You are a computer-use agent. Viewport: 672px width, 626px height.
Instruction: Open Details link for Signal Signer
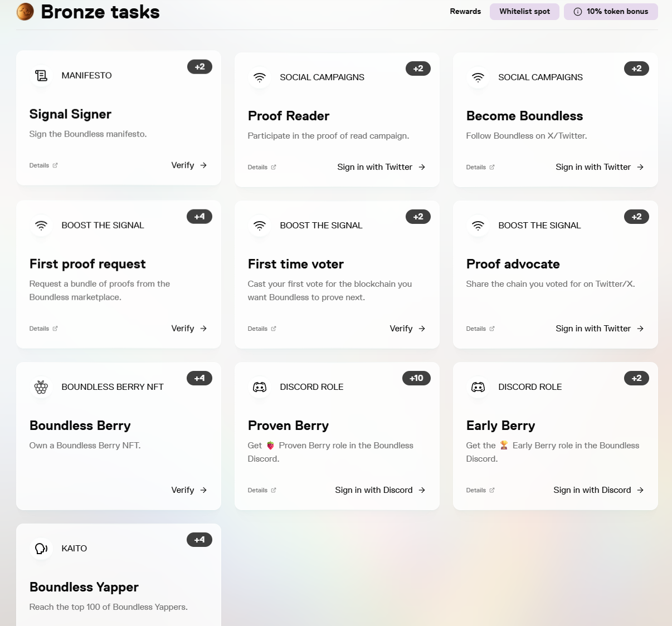[x=43, y=165]
